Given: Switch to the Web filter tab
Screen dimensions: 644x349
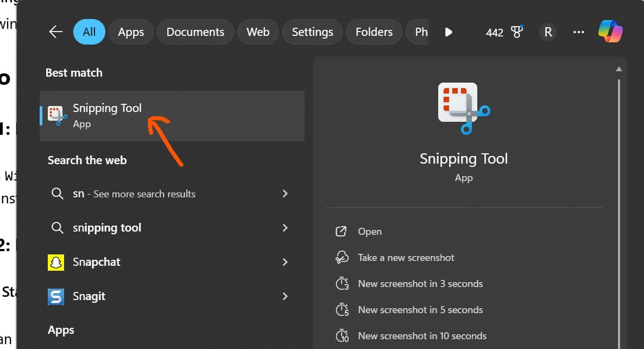Looking at the screenshot, I should coord(258,32).
